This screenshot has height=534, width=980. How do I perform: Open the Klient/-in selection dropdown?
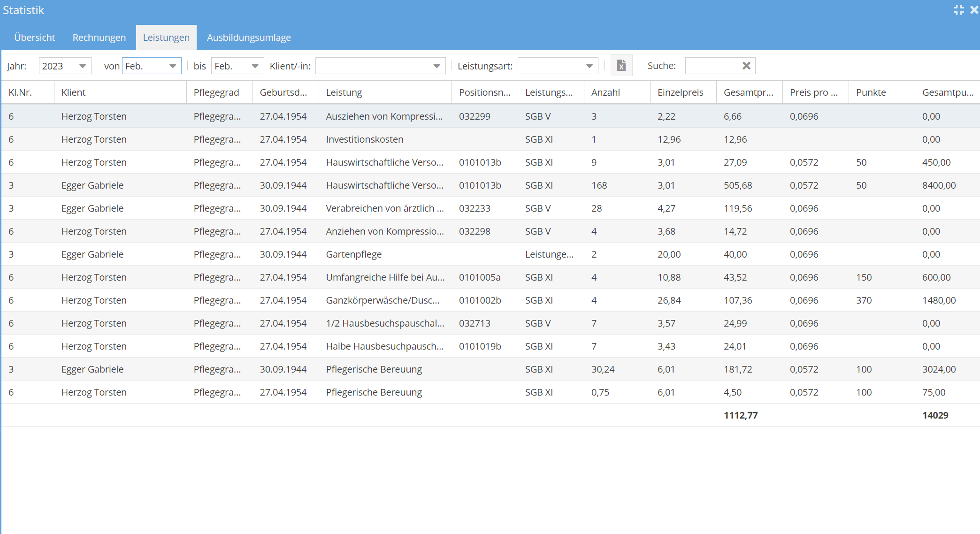(436, 66)
